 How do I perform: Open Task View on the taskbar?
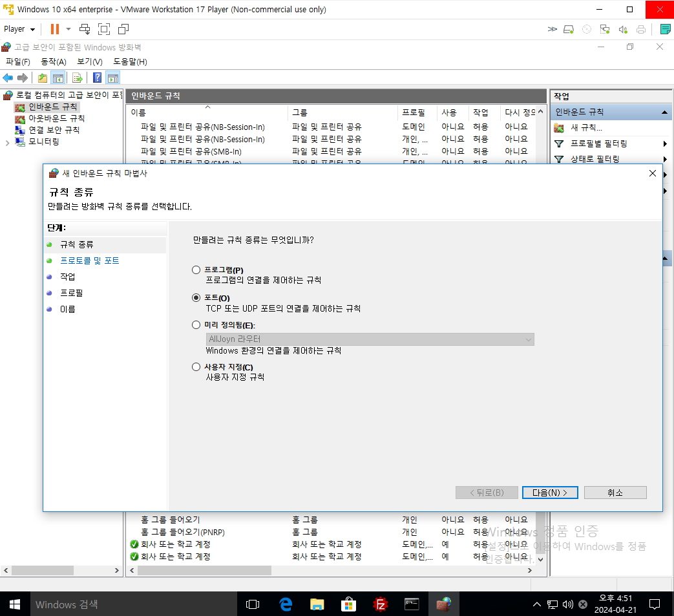pos(253,604)
